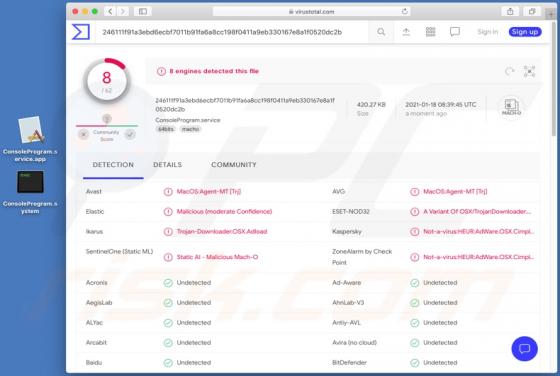
Task: Click the page vertical scrollbar
Action: [x=554, y=79]
